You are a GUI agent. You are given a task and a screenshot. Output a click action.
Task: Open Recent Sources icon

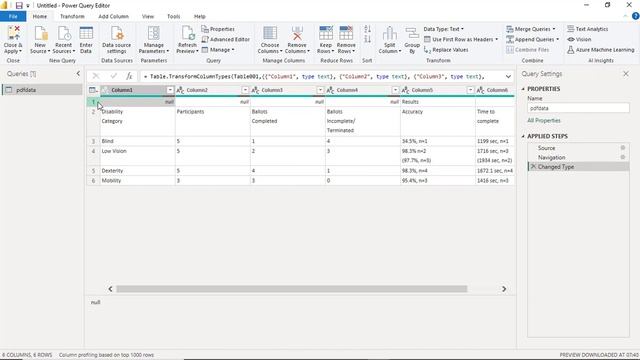coord(64,33)
